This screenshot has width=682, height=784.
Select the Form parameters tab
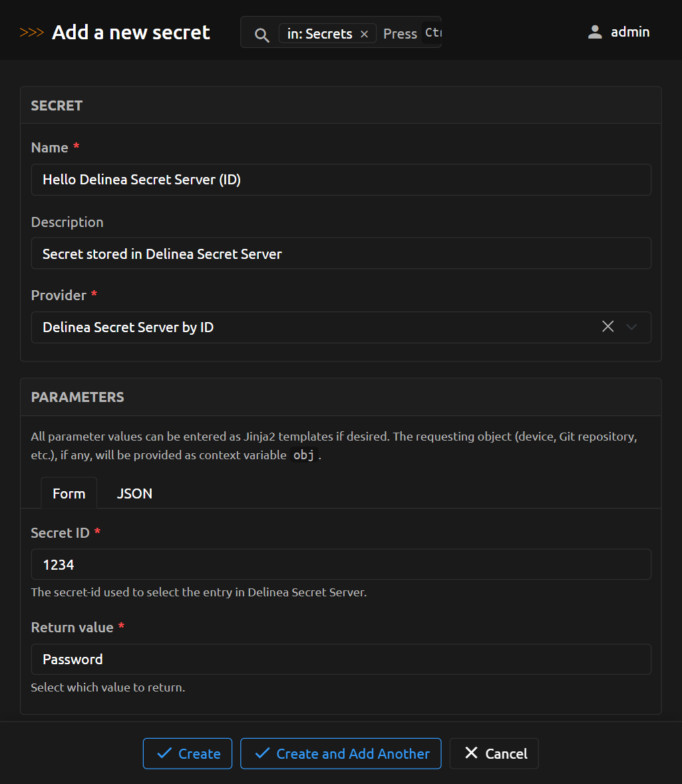69,493
